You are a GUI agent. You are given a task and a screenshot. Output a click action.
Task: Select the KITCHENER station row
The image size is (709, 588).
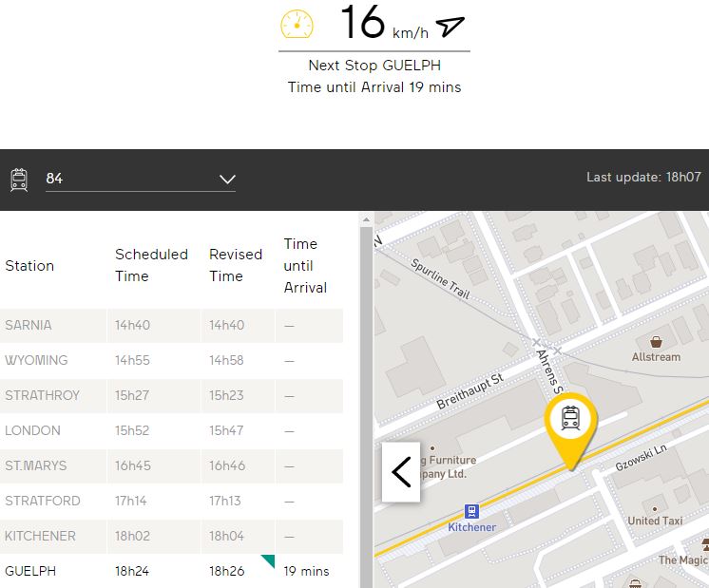171,536
